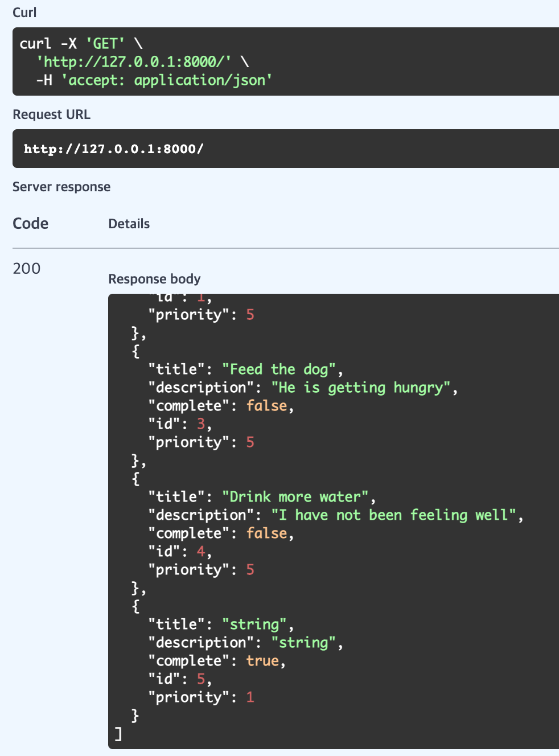Click the 200 status code
The image size is (559, 756).
tap(27, 269)
